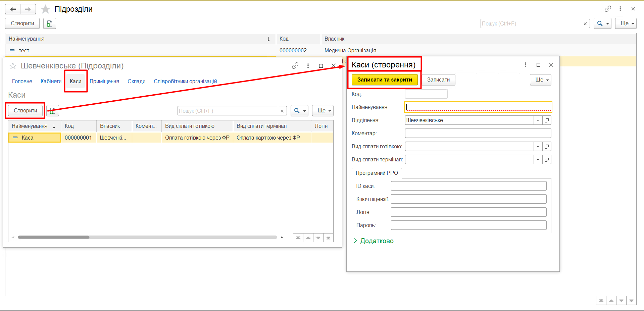The width and height of the screenshot is (644, 311).
Task: Click the back navigation arrow
Action: (x=13, y=9)
